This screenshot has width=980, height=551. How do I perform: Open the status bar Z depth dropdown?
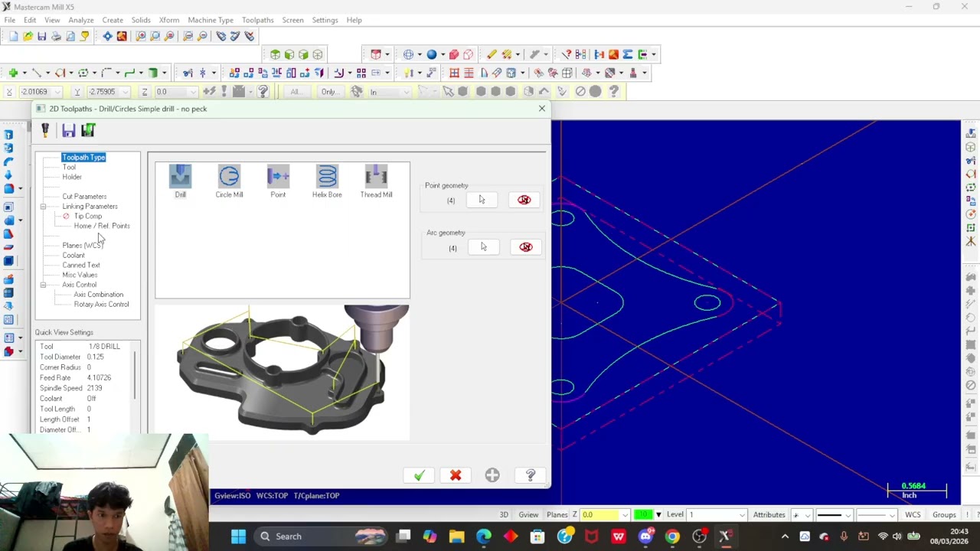625,515
